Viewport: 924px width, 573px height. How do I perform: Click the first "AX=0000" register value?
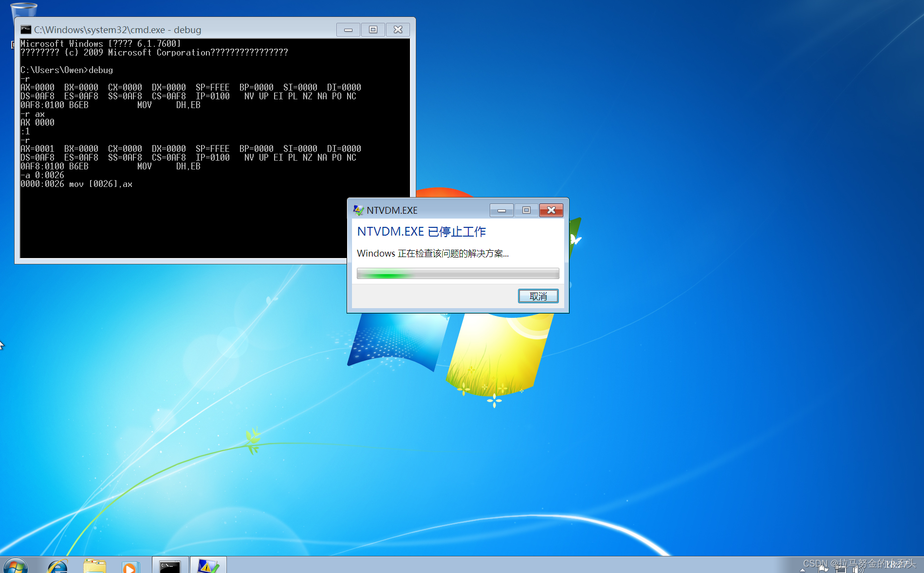click(37, 88)
